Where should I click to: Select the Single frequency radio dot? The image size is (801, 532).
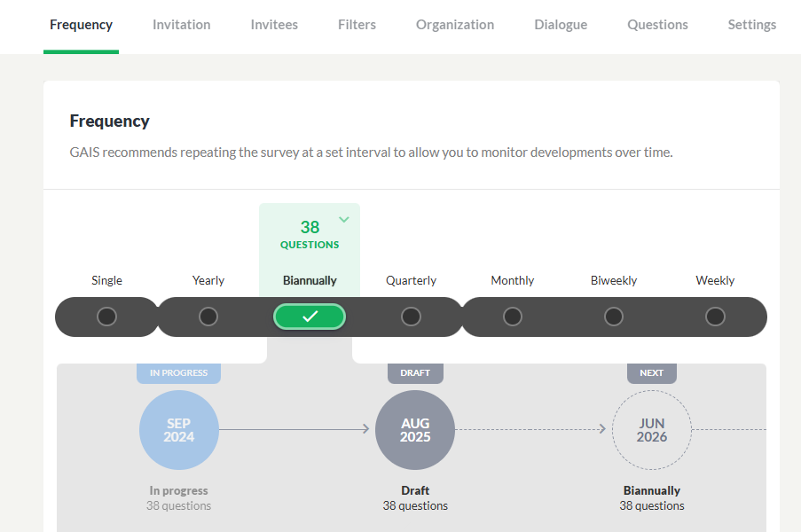[x=106, y=317]
